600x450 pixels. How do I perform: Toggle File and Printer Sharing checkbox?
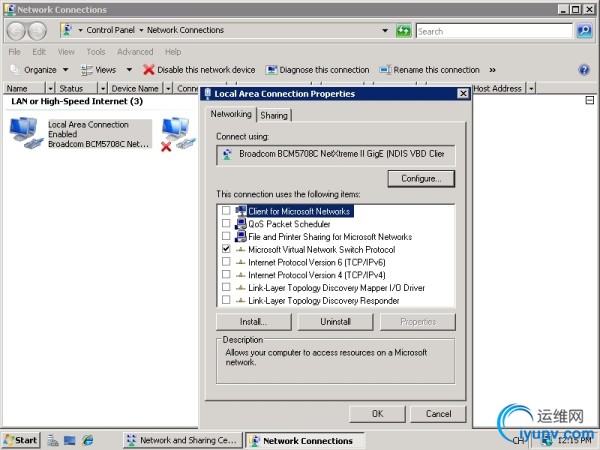coord(226,236)
